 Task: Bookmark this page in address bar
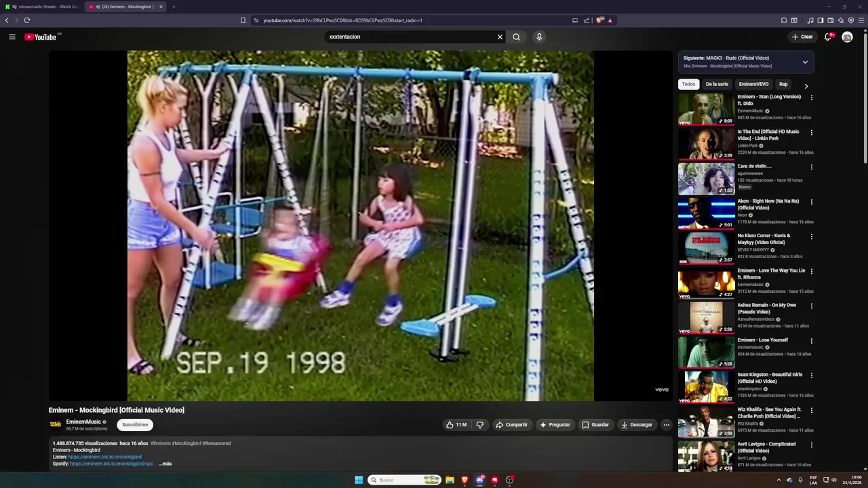(x=243, y=20)
